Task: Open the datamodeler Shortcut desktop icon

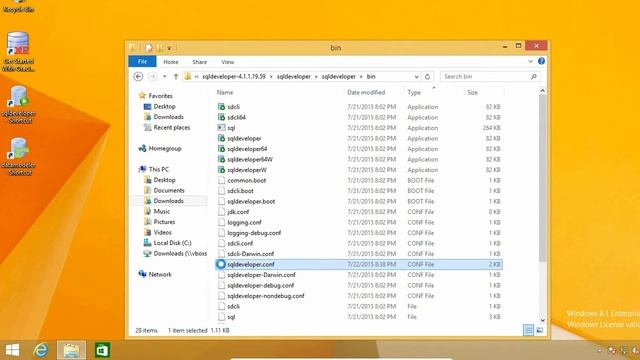Action: [19, 157]
